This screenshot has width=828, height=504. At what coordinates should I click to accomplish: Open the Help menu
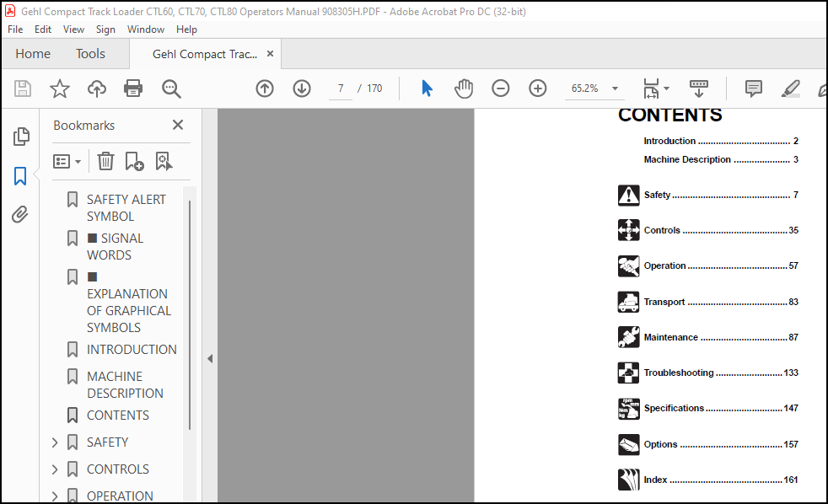coord(186,29)
